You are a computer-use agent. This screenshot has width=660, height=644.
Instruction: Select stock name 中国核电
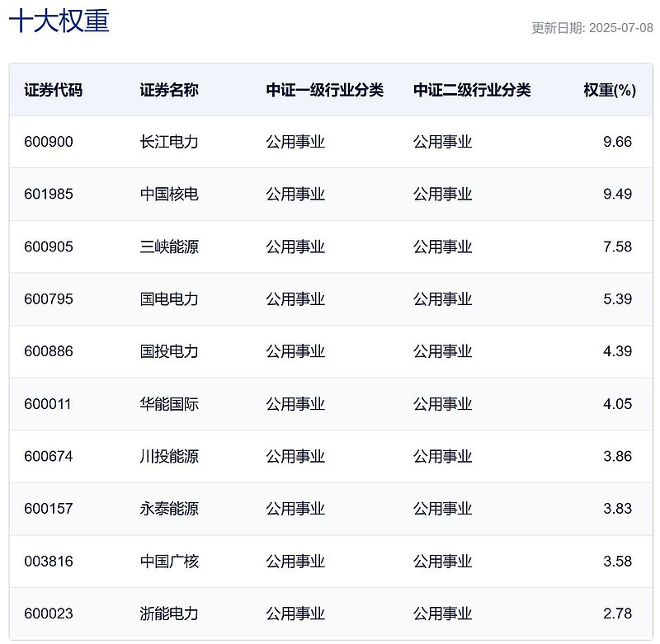[x=169, y=194]
